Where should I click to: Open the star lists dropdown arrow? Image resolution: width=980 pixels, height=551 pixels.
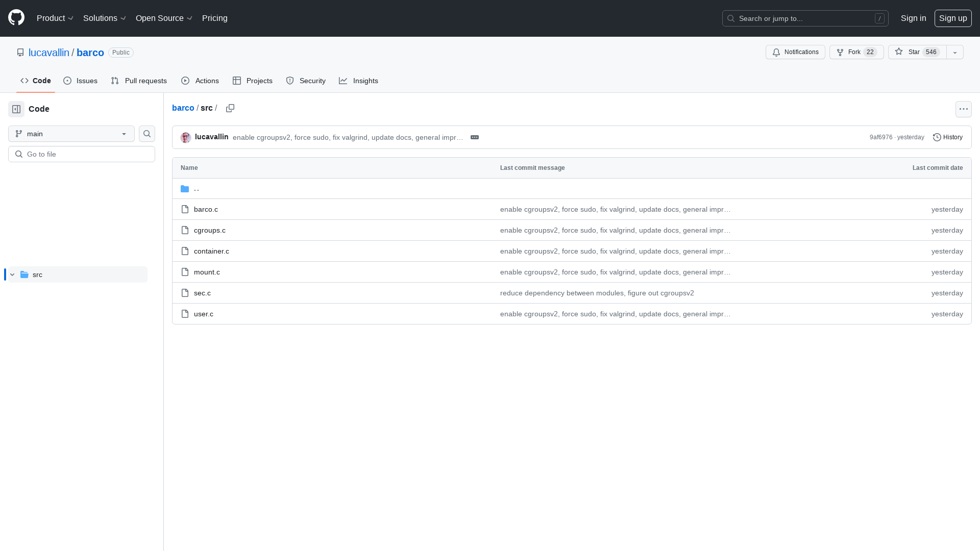955,52
